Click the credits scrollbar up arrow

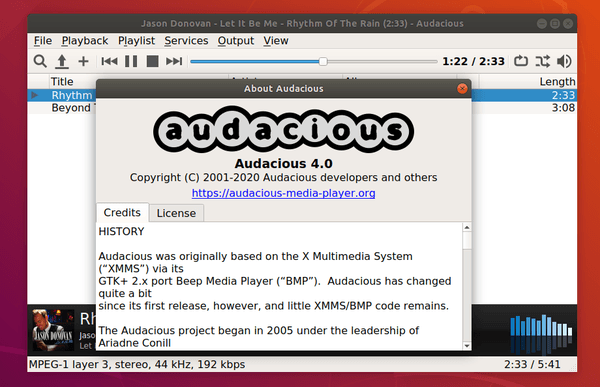[467, 227]
